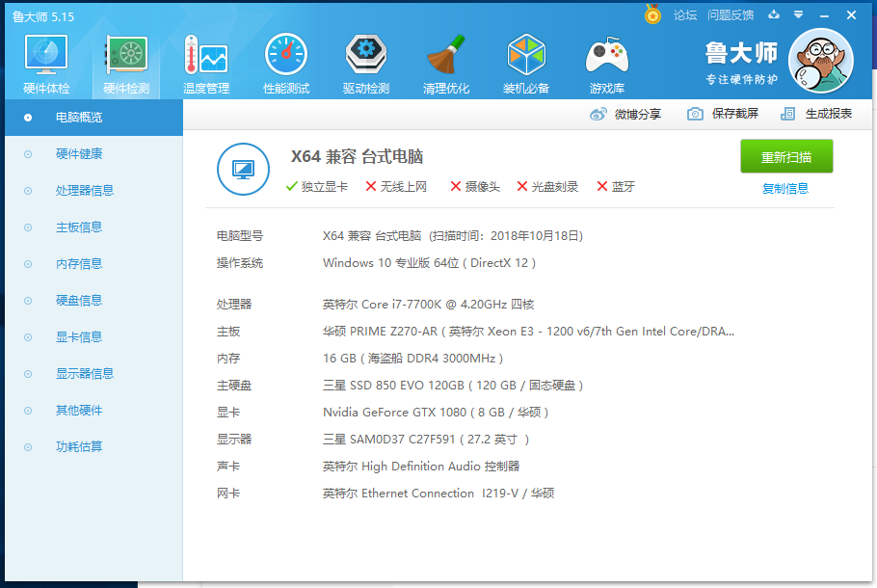
Task: Click the 三星 SAM0D37 C27F591 monitor value
Action: pyautogui.click(x=426, y=440)
